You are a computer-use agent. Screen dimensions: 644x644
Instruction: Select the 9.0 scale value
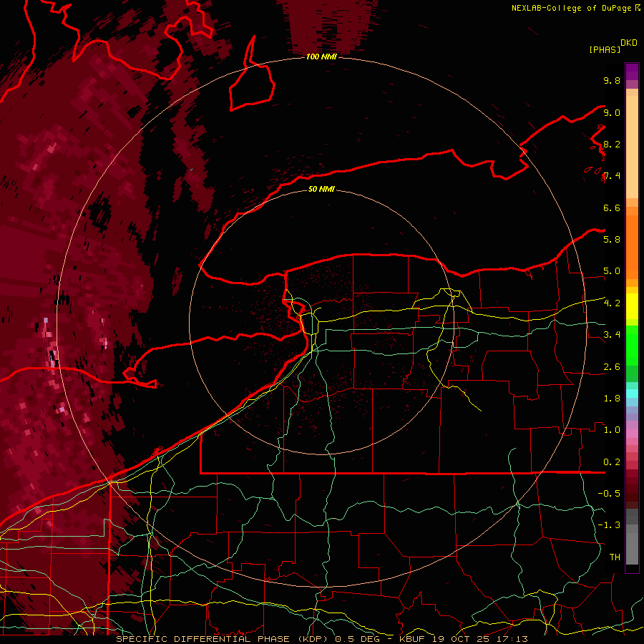[x=612, y=112]
